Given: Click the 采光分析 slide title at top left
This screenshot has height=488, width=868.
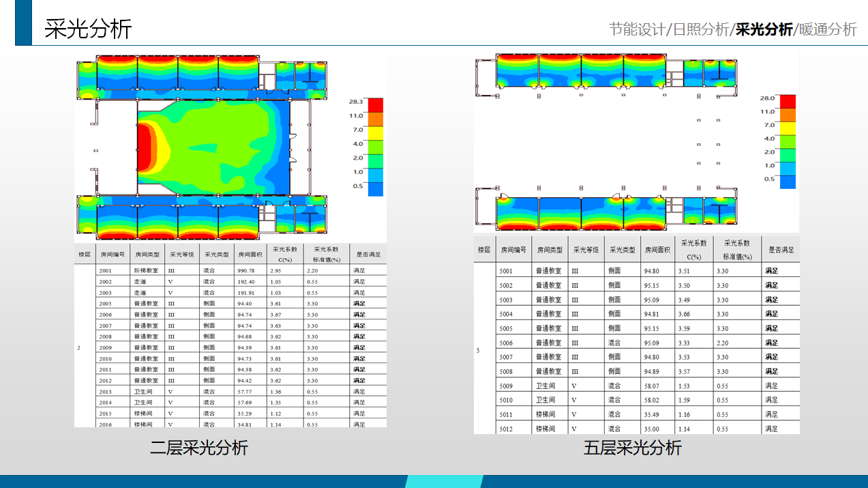Looking at the screenshot, I should tap(88, 29).
